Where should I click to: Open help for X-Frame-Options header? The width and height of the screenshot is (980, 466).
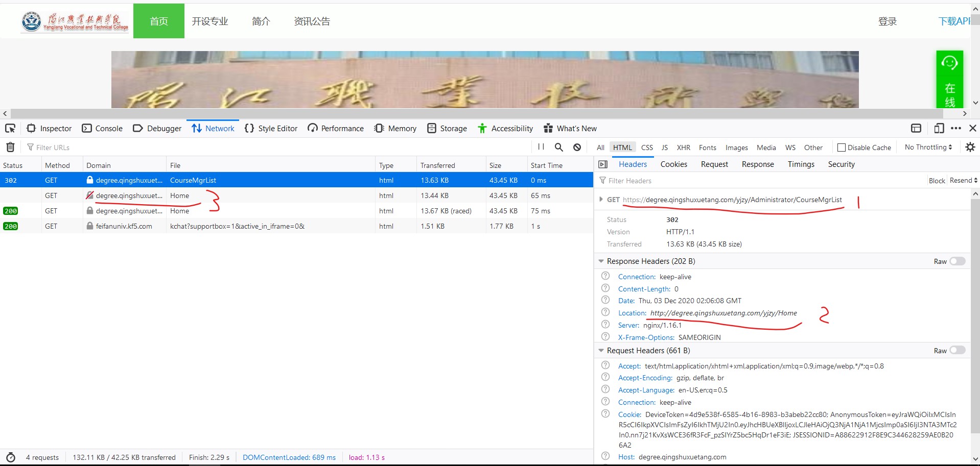(605, 337)
